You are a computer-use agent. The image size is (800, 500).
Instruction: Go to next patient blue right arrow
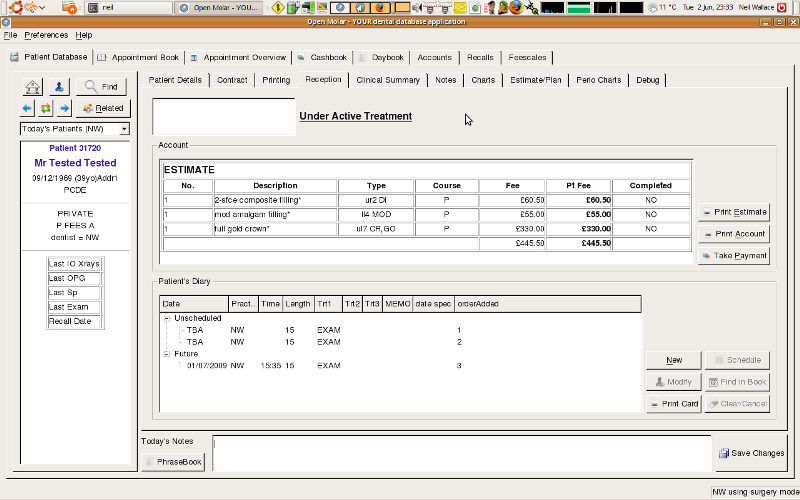pyautogui.click(x=64, y=108)
